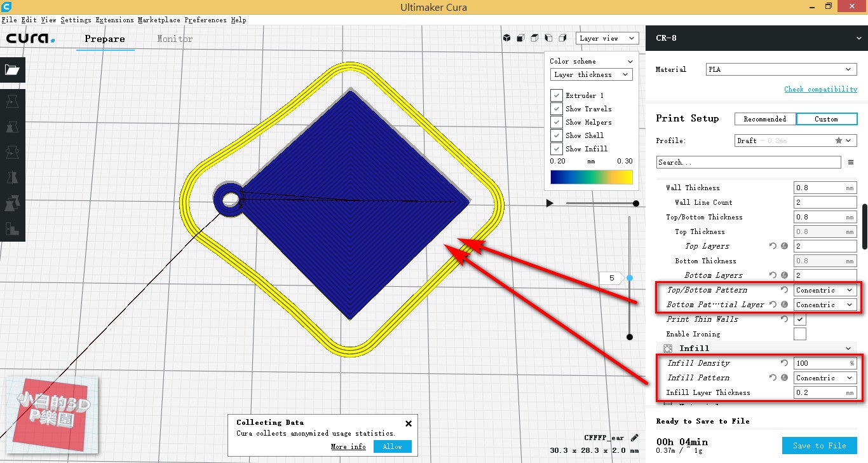The image size is (868, 463).
Task: Select the Rotate tool in left toolbar
Action: pyautogui.click(x=12, y=153)
